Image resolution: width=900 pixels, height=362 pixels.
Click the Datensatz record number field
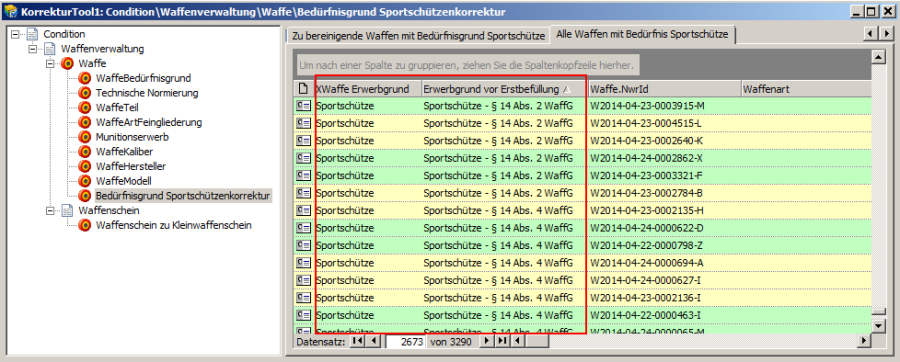[405, 342]
